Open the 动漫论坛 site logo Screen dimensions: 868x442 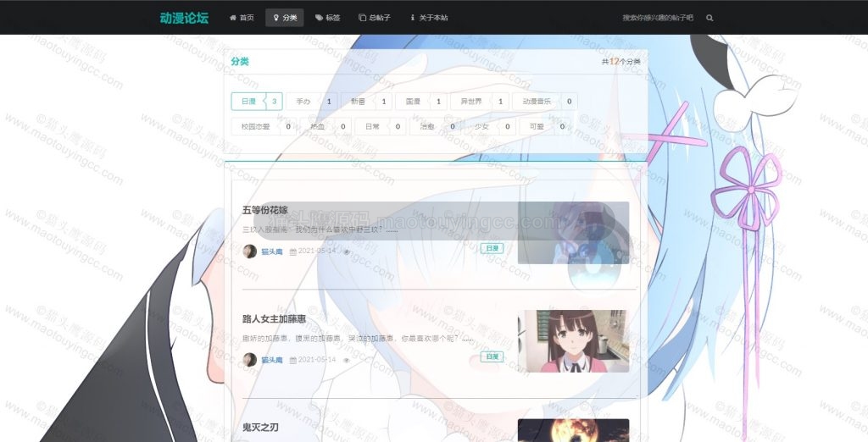click(x=184, y=18)
